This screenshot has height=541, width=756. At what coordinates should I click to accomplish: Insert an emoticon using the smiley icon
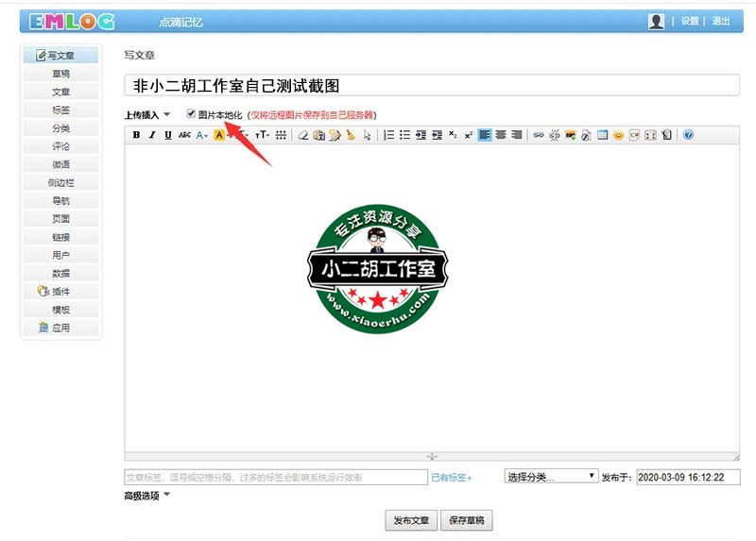point(618,135)
